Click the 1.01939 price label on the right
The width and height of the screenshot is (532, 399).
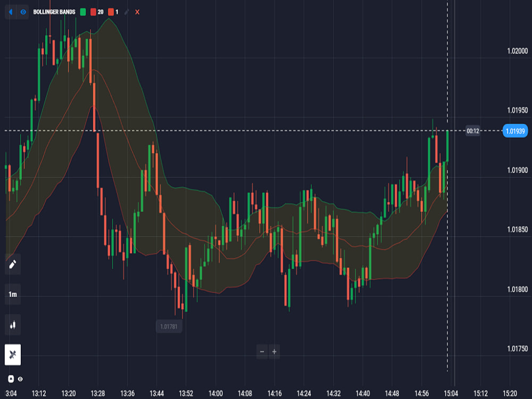[514, 130]
